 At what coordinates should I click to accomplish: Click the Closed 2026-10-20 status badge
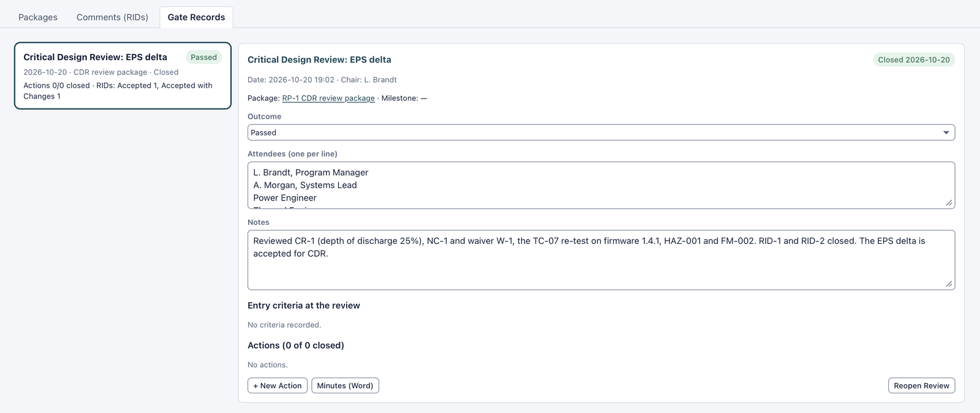[x=914, y=59]
